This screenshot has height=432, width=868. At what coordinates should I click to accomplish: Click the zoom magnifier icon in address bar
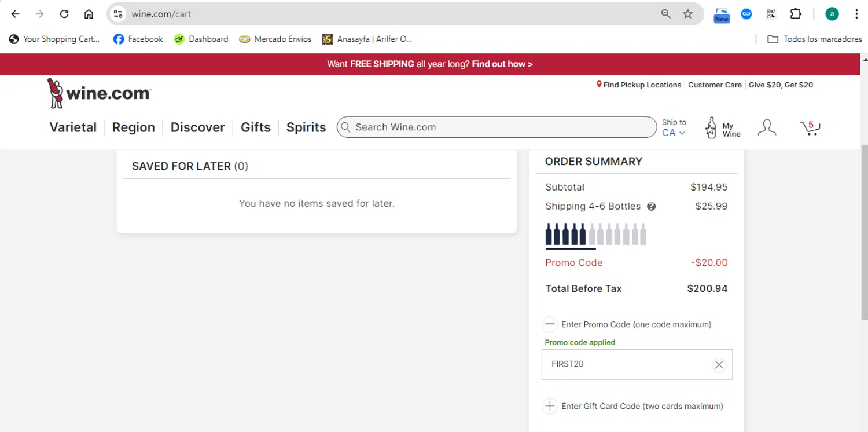(x=666, y=14)
